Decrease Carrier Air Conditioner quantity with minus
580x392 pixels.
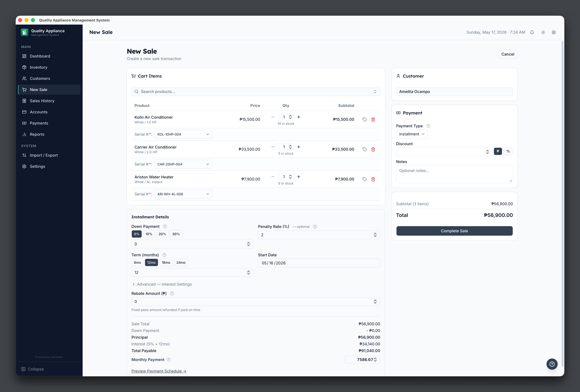click(x=273, y=147)
